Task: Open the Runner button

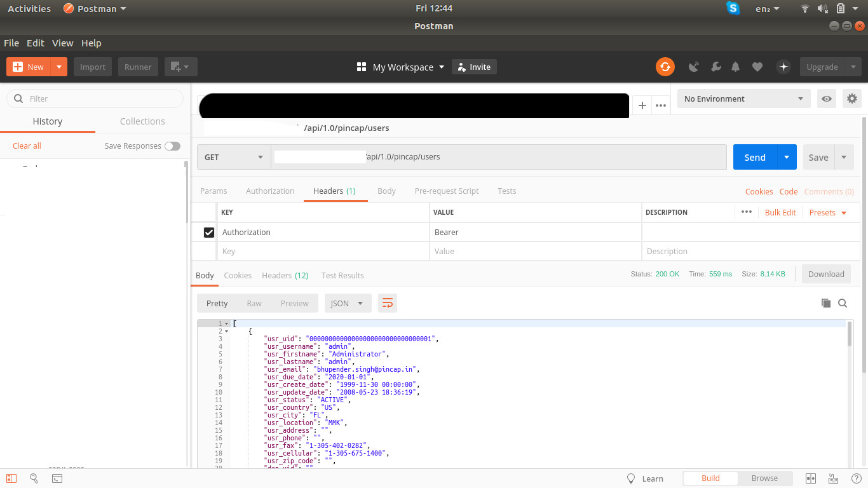Action: pyautogui.click(x=138, y=67)
